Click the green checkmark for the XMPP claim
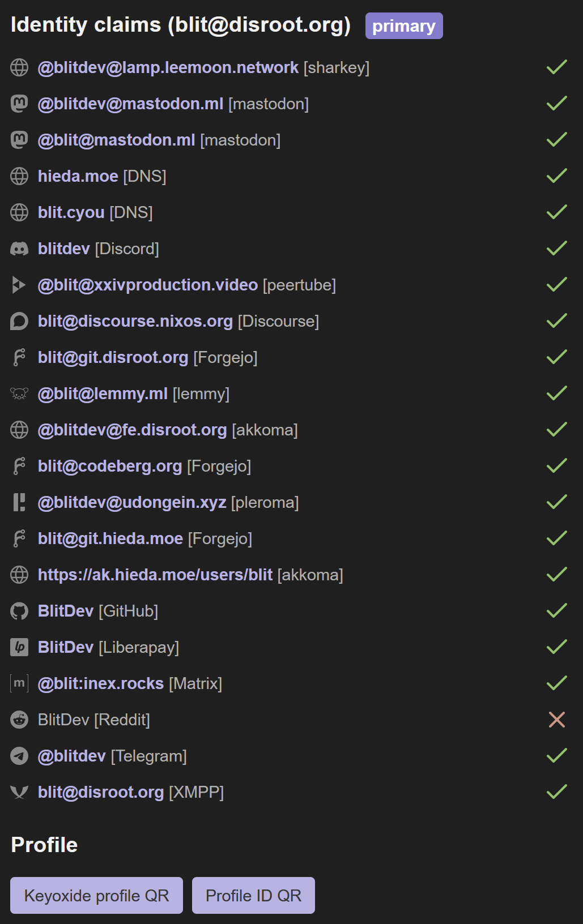Image resolution: width=583 pixels, height=924 pixels. pyautogui.click(x=557, y=792)
